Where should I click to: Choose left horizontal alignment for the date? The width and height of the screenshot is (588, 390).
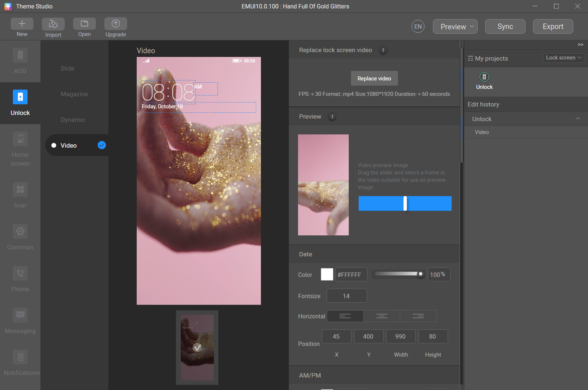tap(345, 316)
